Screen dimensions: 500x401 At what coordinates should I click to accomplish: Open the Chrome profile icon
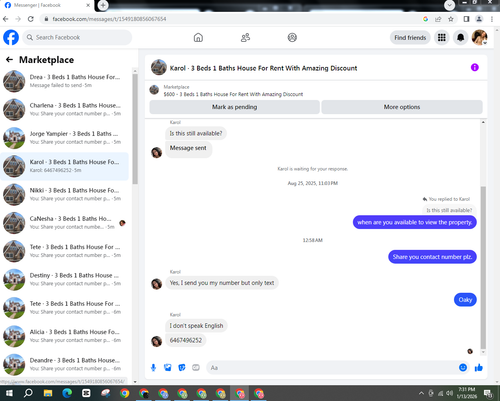479,19
